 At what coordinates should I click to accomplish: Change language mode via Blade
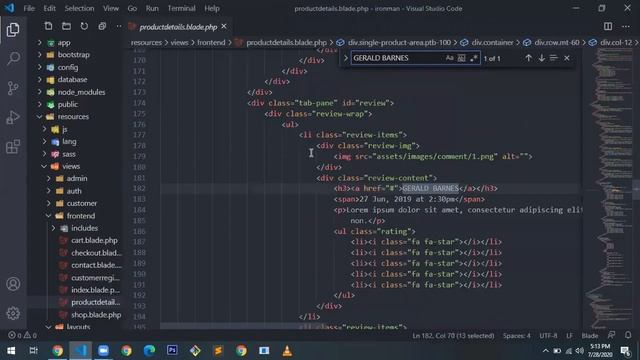point(589,336)
